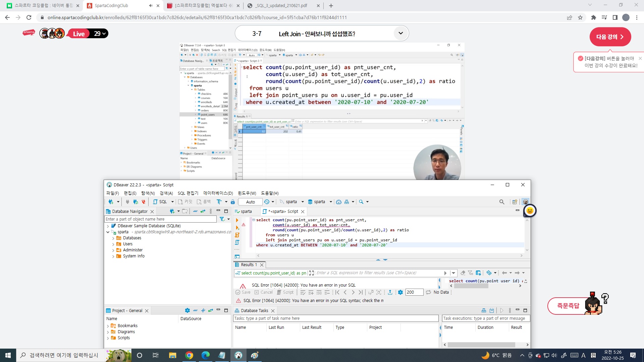Click the Project panel configuration gear icon

click(187, 311)
